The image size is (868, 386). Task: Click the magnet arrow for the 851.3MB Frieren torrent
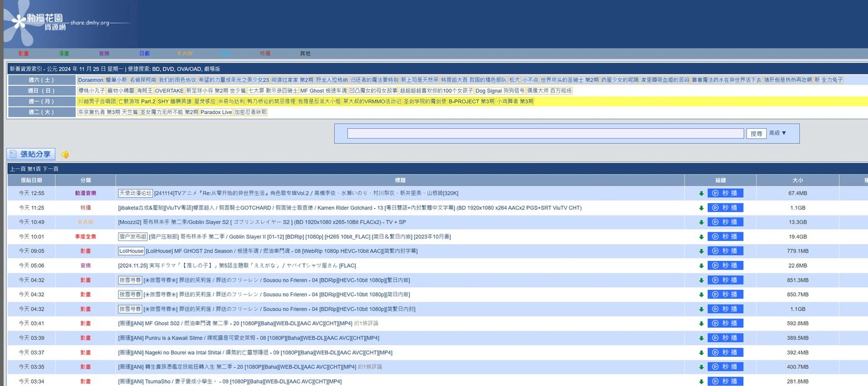point(701,280)
